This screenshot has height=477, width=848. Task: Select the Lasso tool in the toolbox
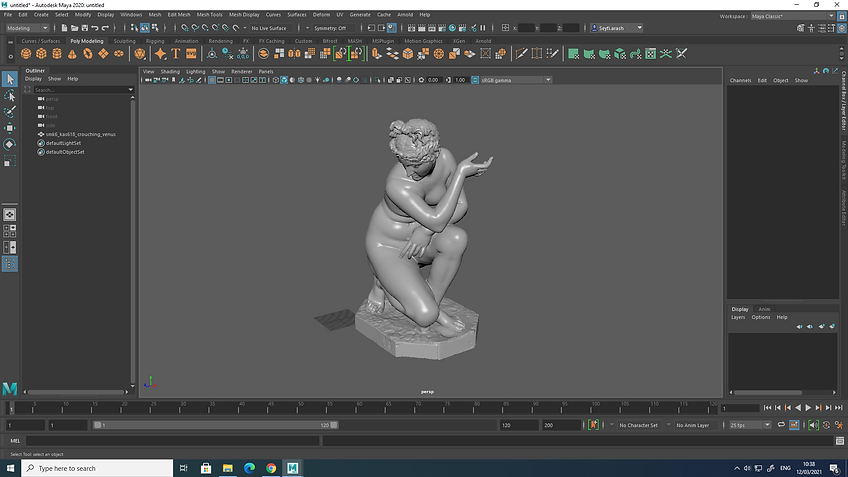(x=10, y=96)
